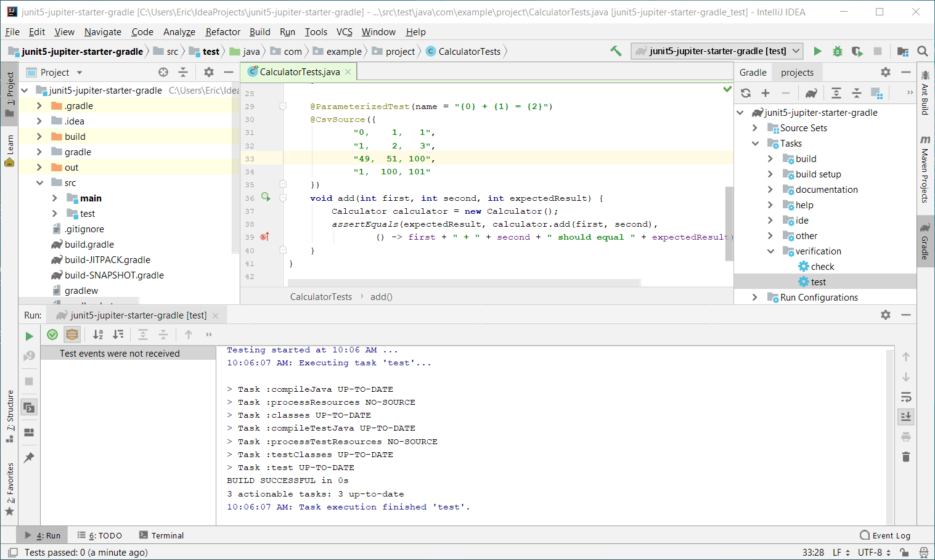Open the Search Everywhere magnifier
This screenshot has height=560, width=935.
923,52
